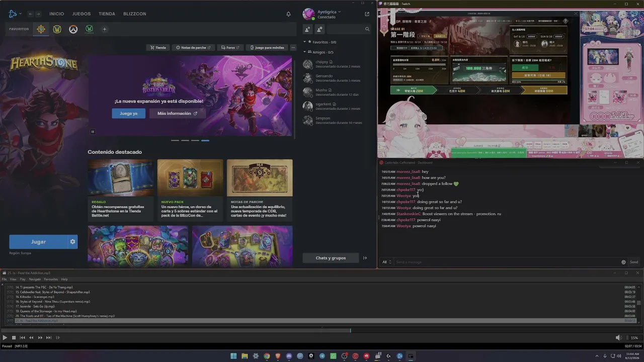Image resolution: width=644 pixels, height=362 pixels.
Task: Skip to previous track in music player
Action: (22, 338)
